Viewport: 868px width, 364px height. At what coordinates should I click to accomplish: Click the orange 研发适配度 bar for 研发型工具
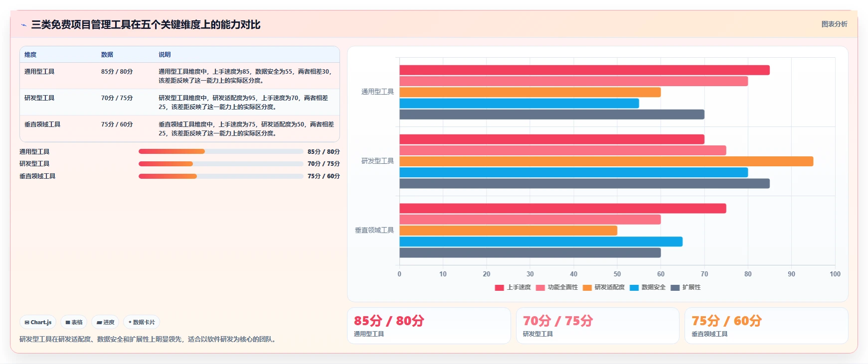(x=606, y=161)
